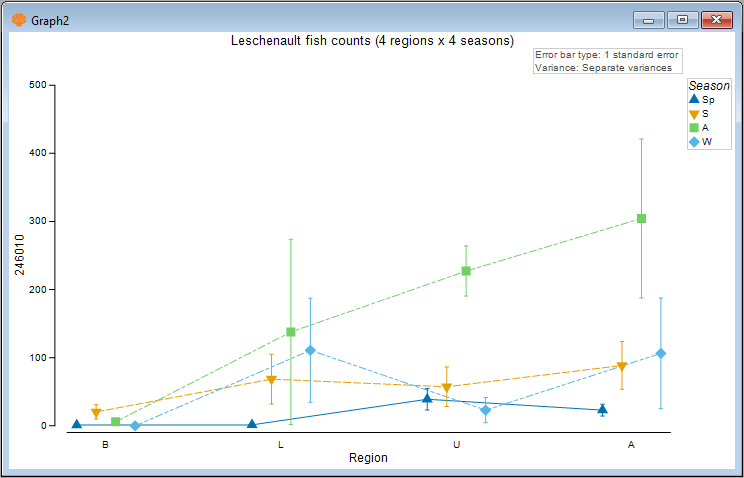
Task: Minimize the Graph2 window
Action: click(648, 20)
